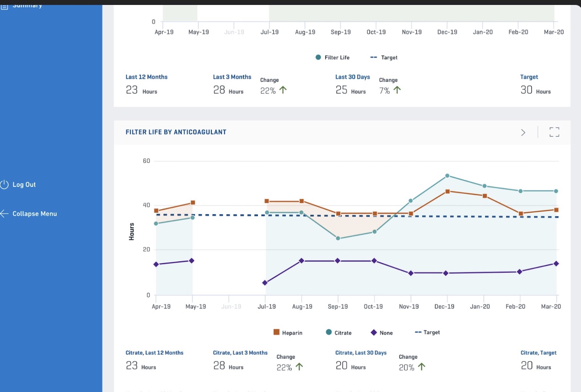Click the dashed Target line legend symbol
581x392 pixels.
(418, 332)
